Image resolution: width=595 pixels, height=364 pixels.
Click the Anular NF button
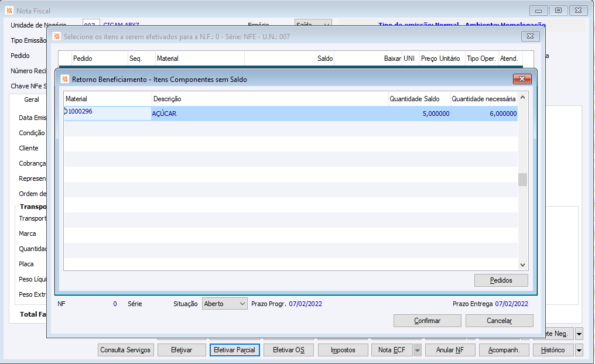point(450,350)
